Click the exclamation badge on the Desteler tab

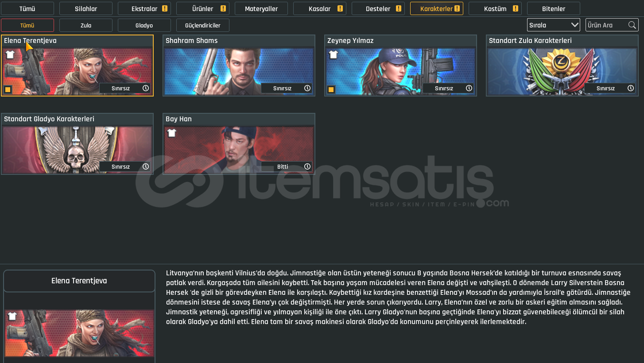point(399,8)
